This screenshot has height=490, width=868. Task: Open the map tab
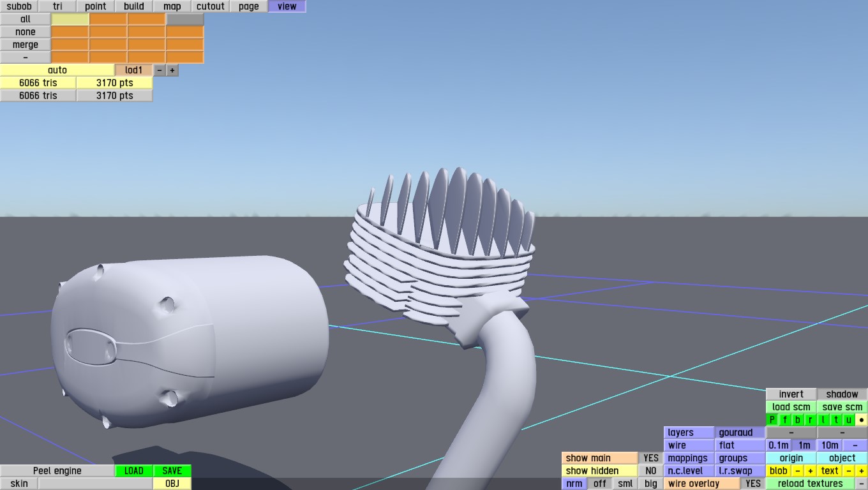(172, 6)
